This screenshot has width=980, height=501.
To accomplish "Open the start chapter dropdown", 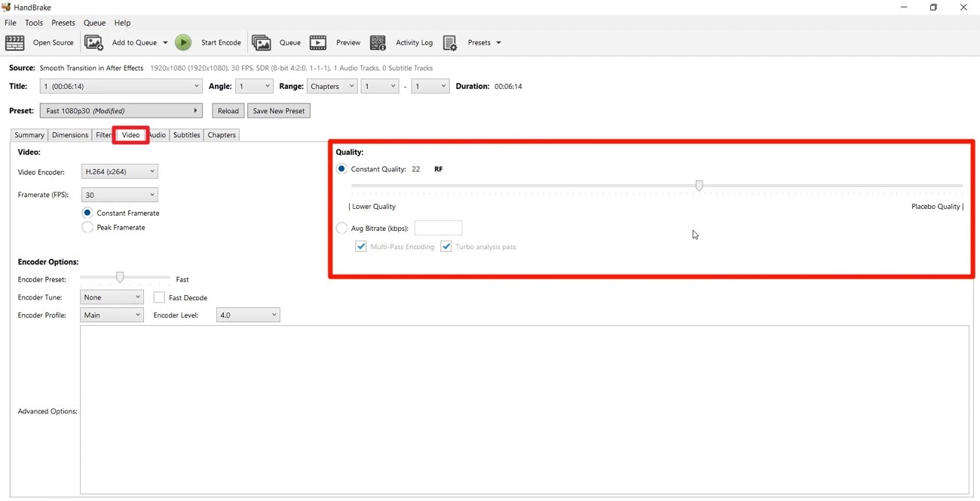I will point(379,86).
